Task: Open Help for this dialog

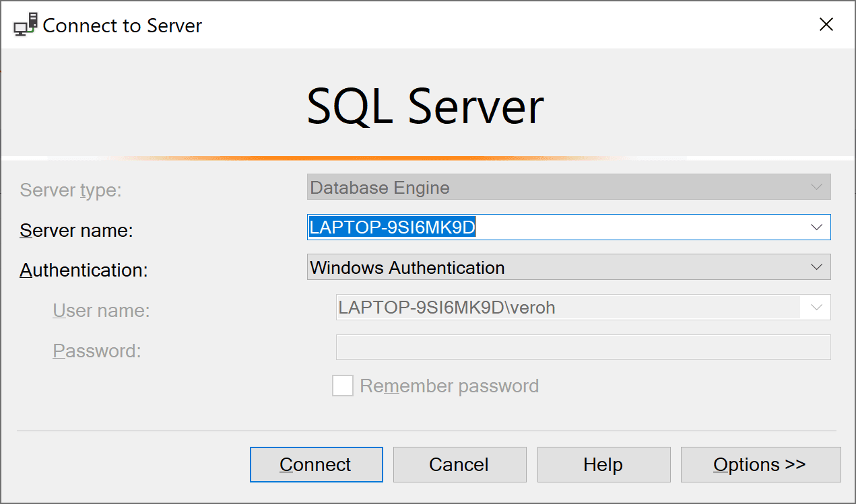Action: click(603, 464)
